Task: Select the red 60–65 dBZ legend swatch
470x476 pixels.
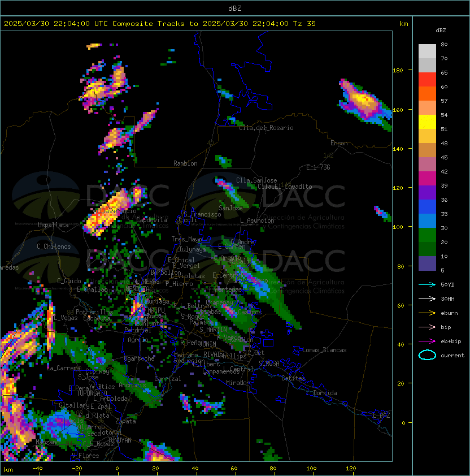Action: [x=427, y=80]
